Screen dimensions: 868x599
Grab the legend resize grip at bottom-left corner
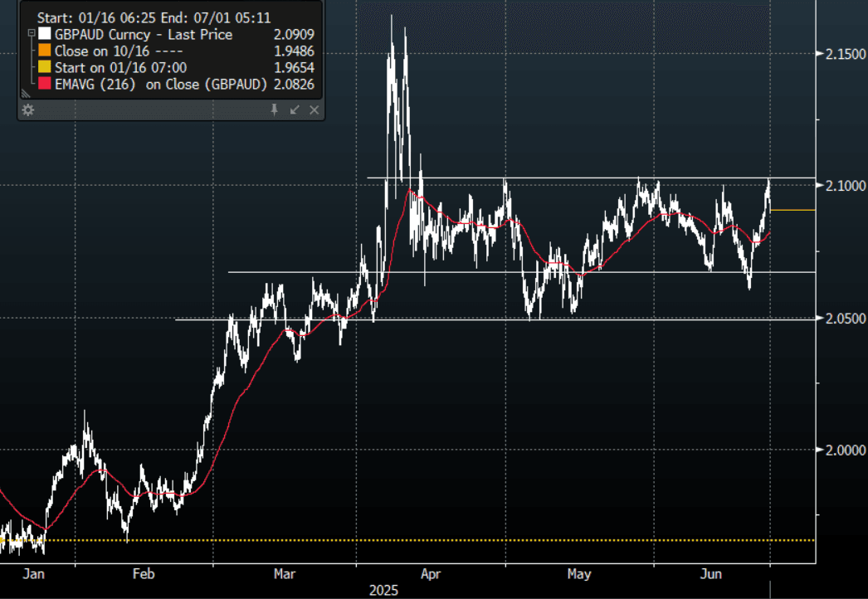[x=25, y=94]
